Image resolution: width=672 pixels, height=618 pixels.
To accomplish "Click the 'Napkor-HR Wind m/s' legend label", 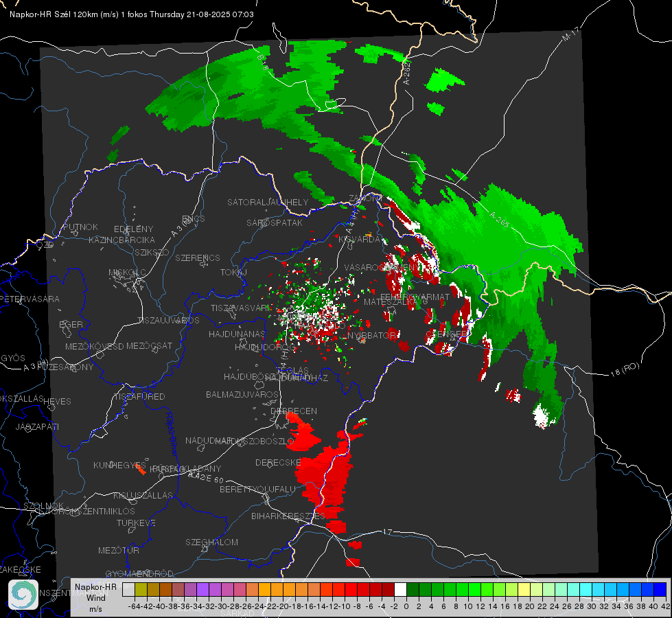I will pos(95,597).
